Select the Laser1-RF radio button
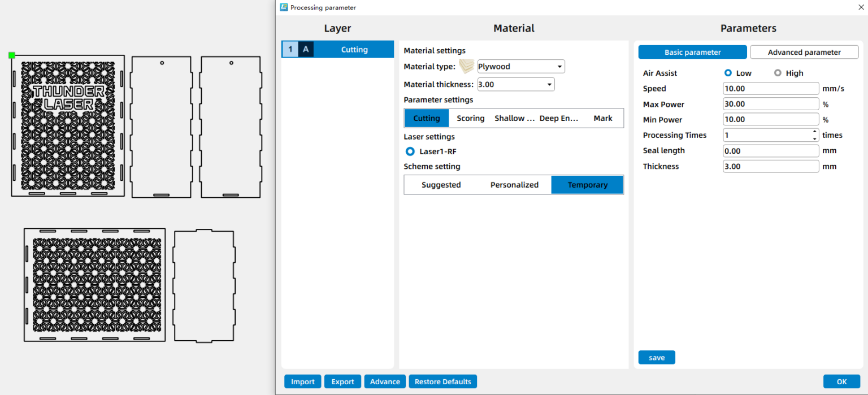Viewport: 868px width, 395px height. [x=410, y=151]
